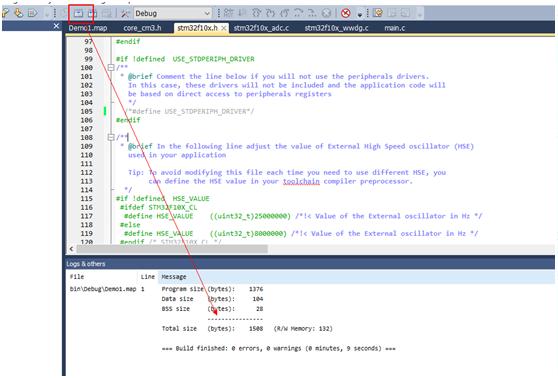Click the Line column header in logs
558x378 pixels.
pos(148,277)
